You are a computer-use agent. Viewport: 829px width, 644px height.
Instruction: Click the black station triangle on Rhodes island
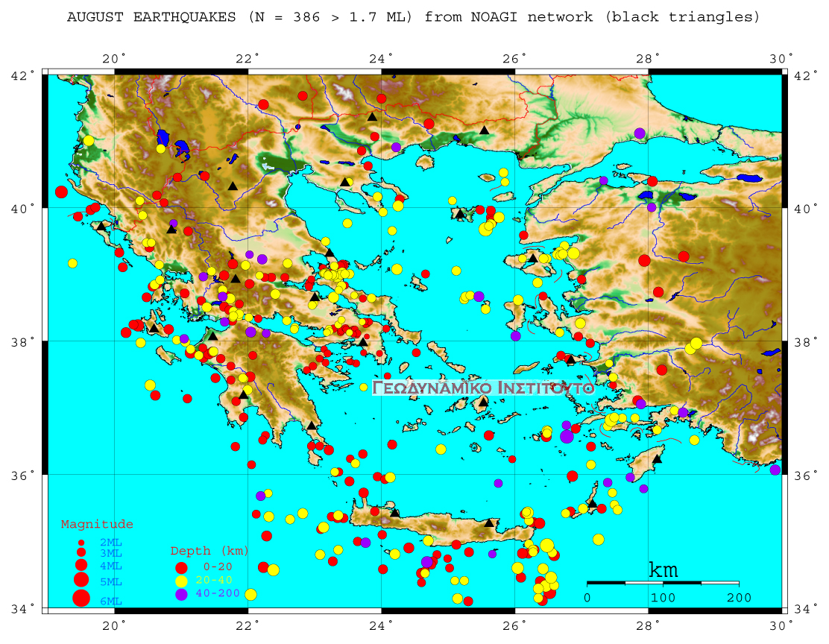(x=658, y=458)
